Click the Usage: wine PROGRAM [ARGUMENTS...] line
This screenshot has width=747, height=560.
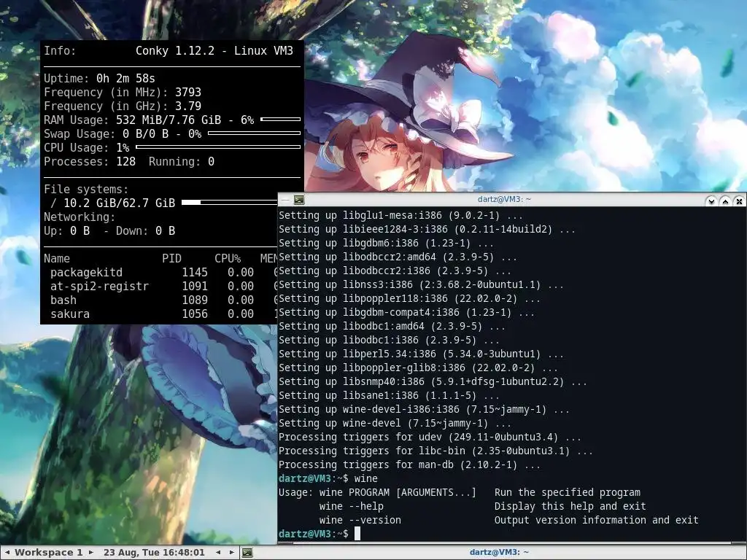click(x=460, y=492)
